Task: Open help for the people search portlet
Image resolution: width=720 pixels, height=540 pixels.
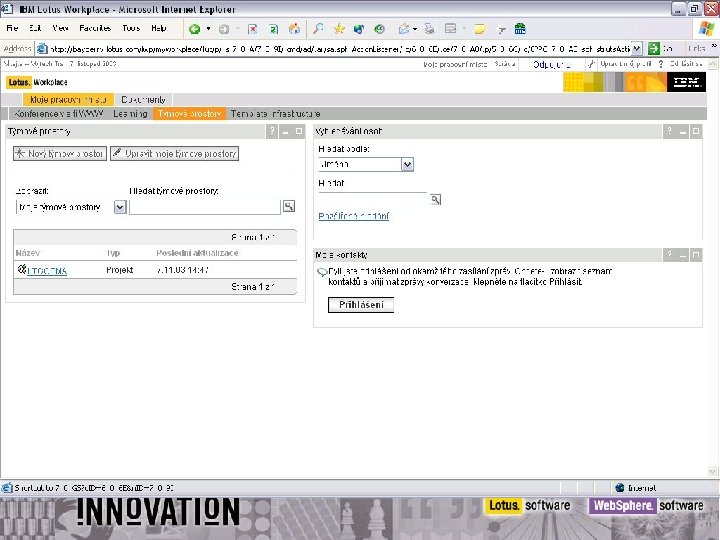Action: tap(669, 131)
